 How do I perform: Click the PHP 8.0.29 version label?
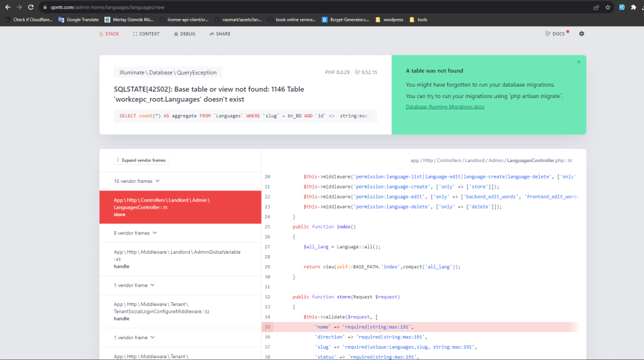(337, 72)
